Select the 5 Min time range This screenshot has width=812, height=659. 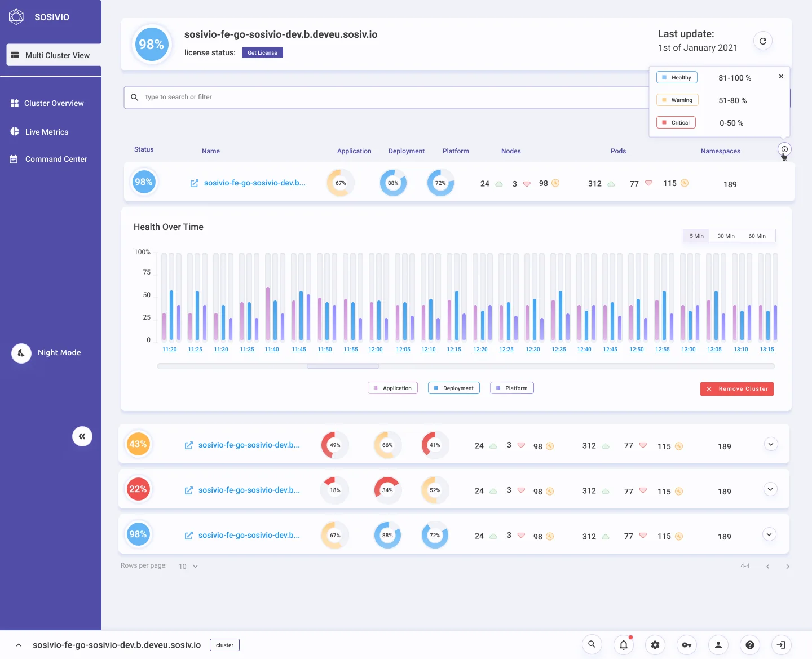696,236
